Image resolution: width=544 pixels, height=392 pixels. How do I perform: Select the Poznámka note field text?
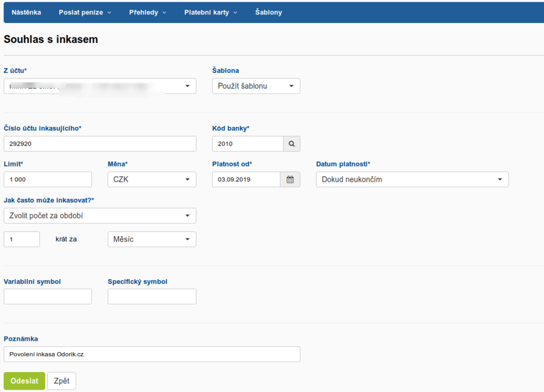click(x=152, y=355)
